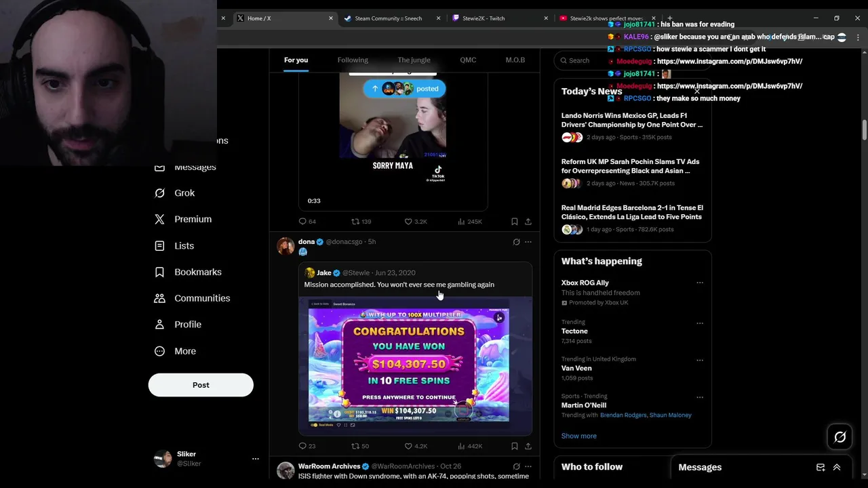The width and height of the screenshot is (868, 488).
Task: Open Messages in left navigation
Action: click(185, 167)
